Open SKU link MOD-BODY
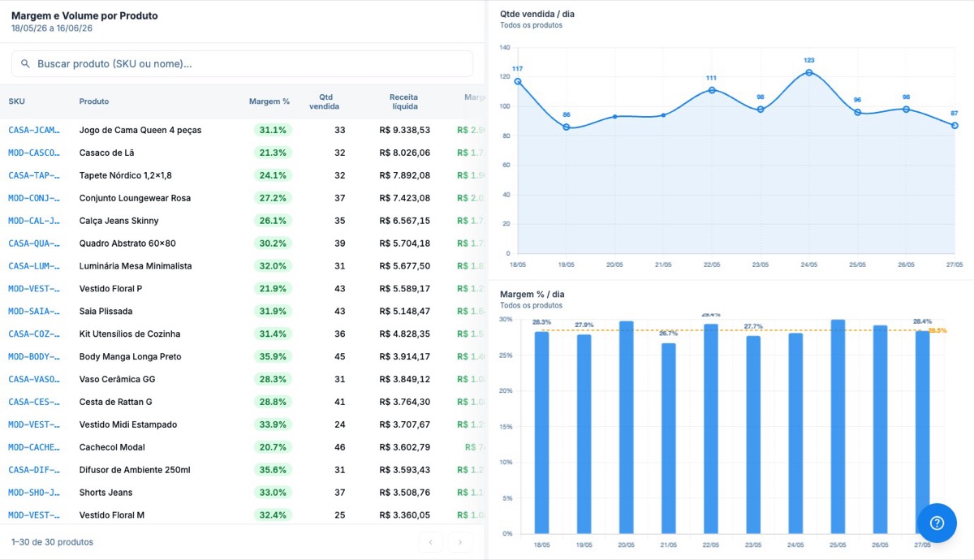This screenshot has width=974, height=560. [x=34, y=356]
